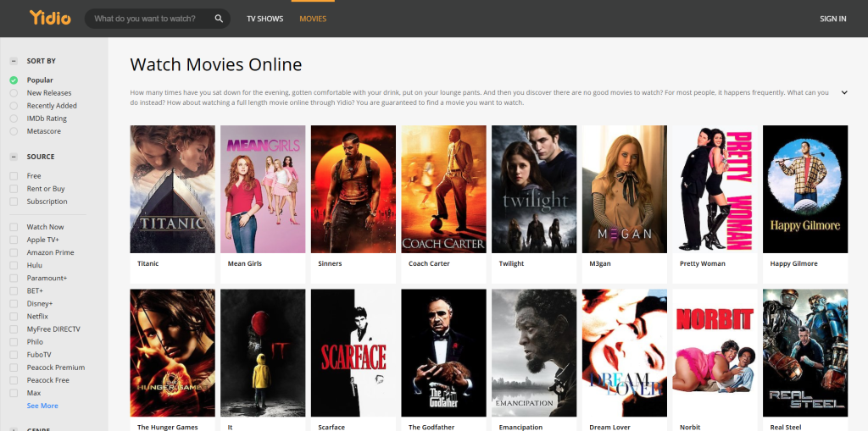Open the Coach Carter movie poster
Image resolution: width=868 pixels, height=431 pixels.
click(443, 189)
